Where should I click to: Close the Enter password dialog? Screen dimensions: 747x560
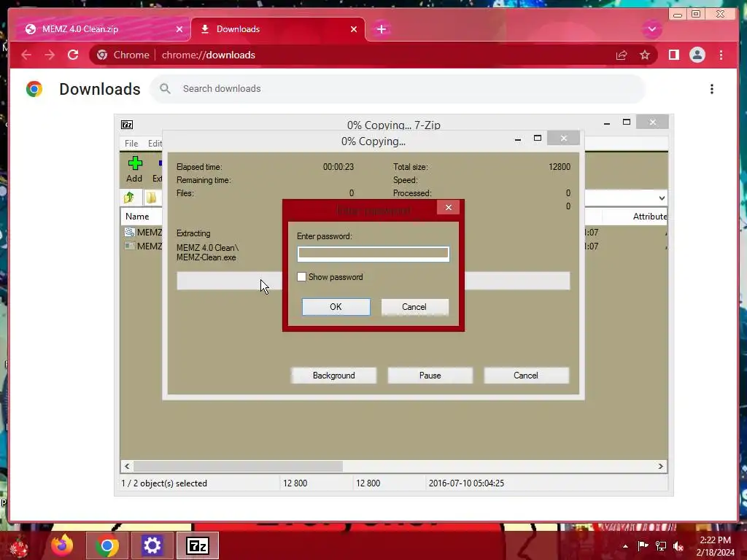click(448, 208)
